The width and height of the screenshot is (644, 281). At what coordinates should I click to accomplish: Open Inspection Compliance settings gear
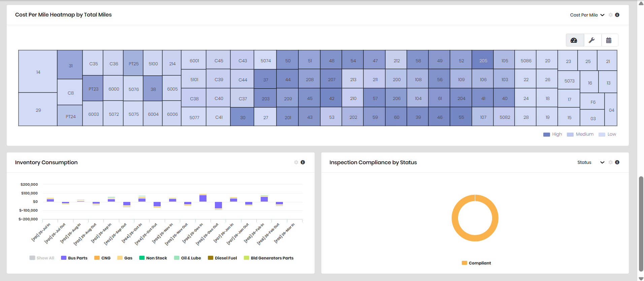[610, 163]
